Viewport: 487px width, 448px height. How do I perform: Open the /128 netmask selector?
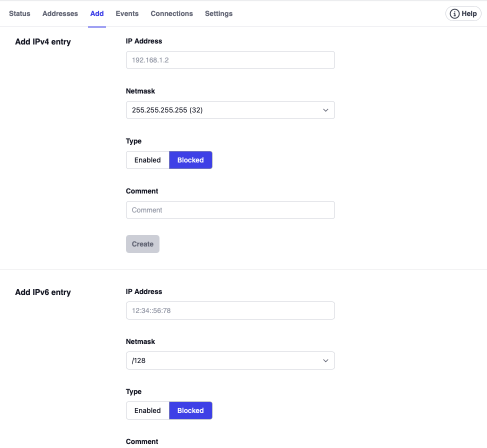[x=230, y=360]
